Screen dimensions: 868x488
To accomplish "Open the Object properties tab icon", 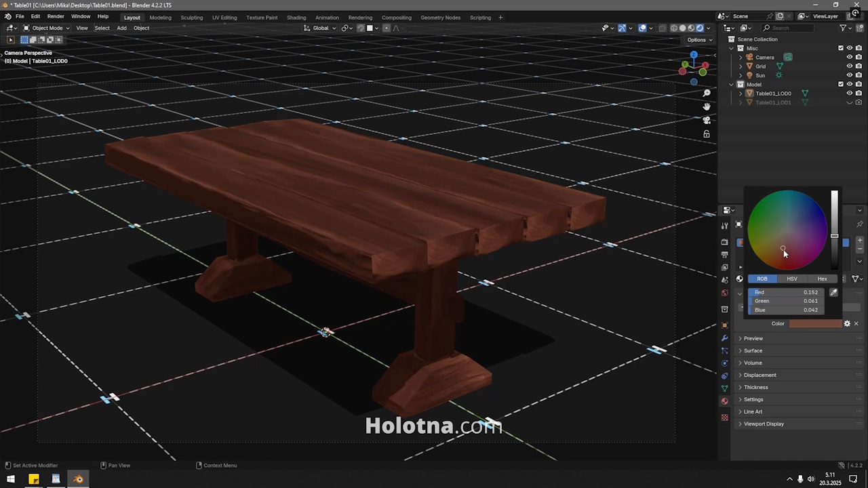I will (x=724, y=325).
